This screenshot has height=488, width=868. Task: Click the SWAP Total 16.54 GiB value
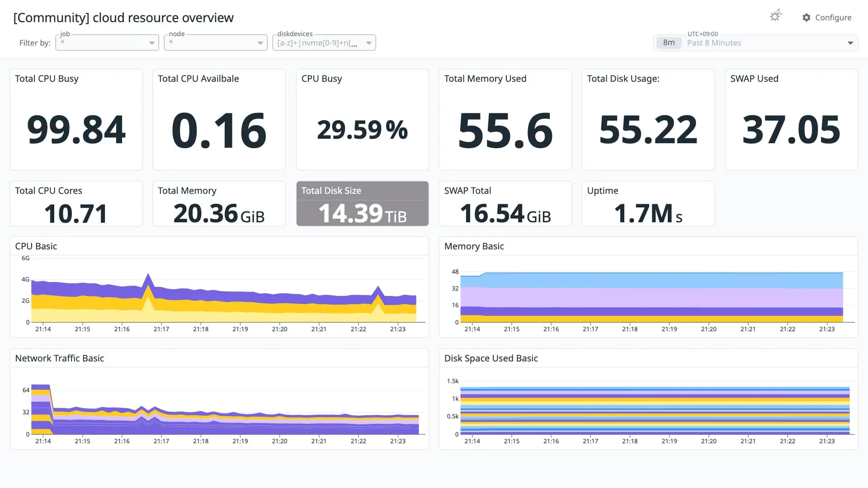point(505,214)
